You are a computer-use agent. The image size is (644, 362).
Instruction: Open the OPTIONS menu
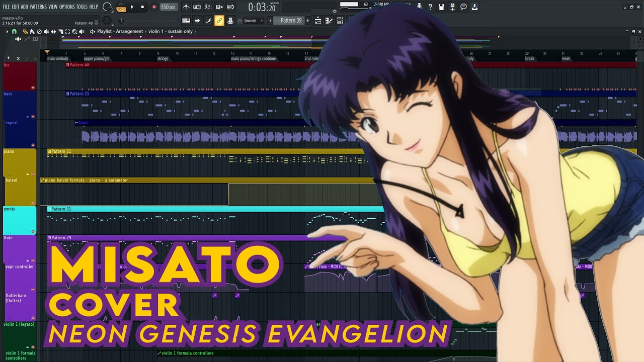pyautogui.click(x=67, y=7)
